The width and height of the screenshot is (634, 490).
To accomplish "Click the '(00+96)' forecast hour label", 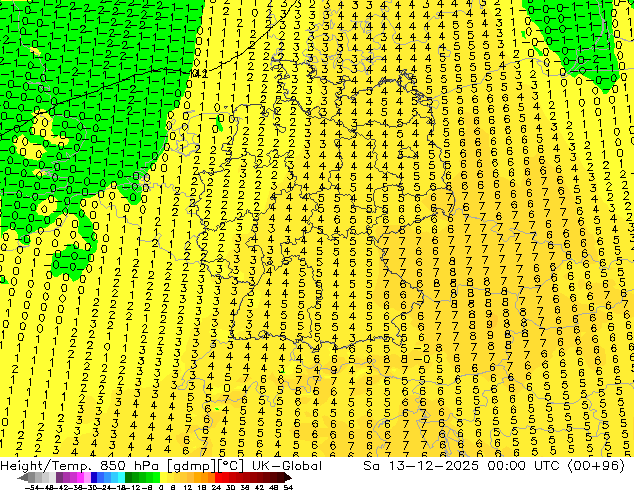I will [x=596, y=466].
